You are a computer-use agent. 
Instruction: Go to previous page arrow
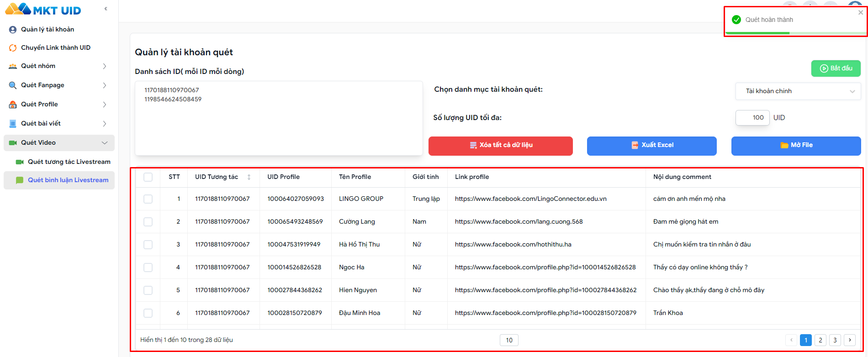tap(791, 340)
